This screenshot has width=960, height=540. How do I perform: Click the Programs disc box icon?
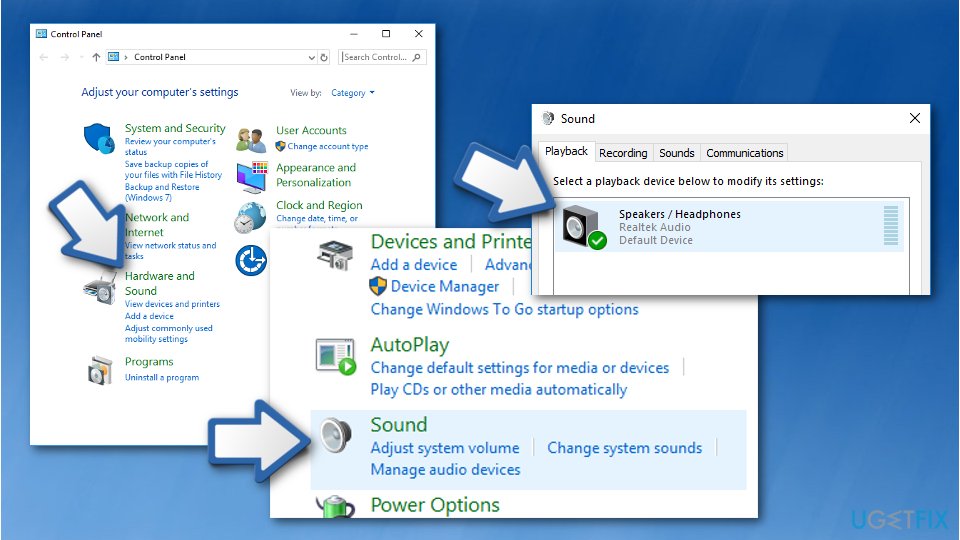100,370
